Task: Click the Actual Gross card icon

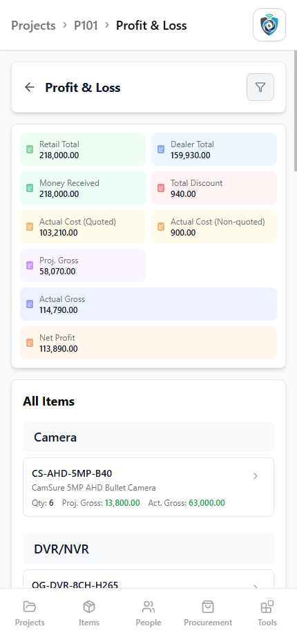Action: [30, 304]
